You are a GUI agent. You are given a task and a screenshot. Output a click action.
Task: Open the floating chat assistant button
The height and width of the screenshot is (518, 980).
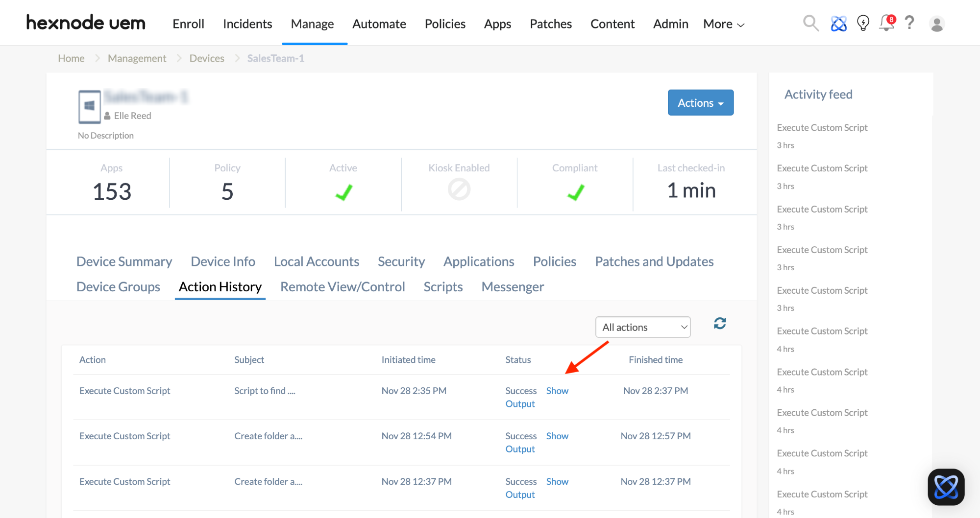click(946, 487)
